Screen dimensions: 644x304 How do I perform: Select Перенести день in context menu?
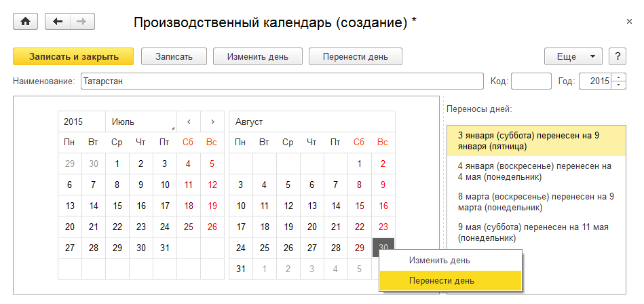[441, 280]
